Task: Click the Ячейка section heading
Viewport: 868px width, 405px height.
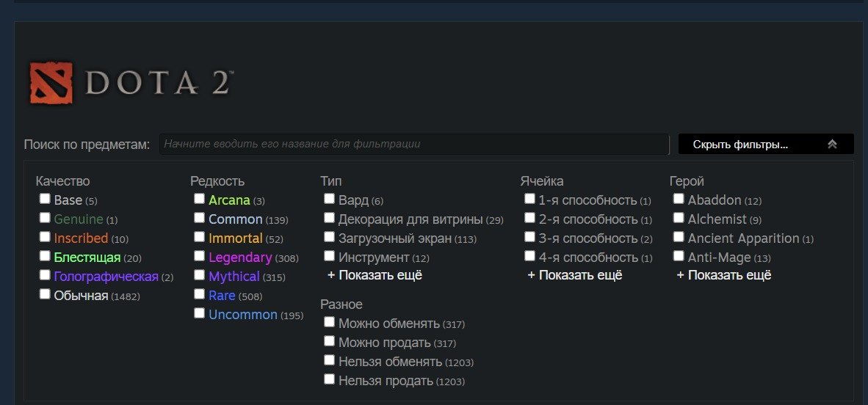Action: coord(542,181)
